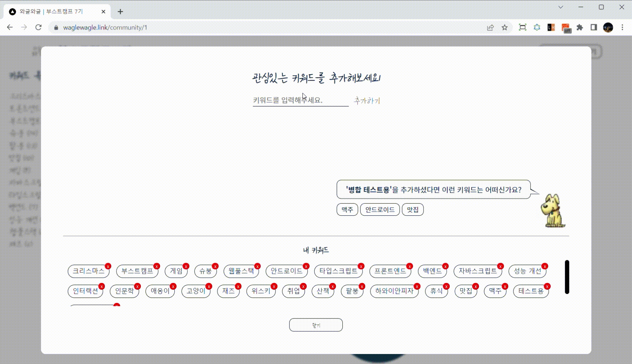Image resolution: width=632 pixels, height=364 pixels.
Task: Bookmark this page with the star icon
Action: click(505, 27)
